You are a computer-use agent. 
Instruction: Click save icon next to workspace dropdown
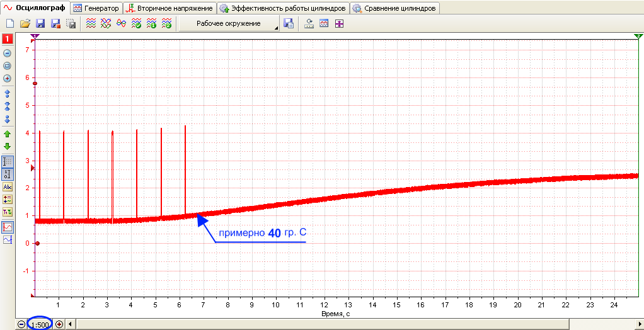click(x=289, y=23)
